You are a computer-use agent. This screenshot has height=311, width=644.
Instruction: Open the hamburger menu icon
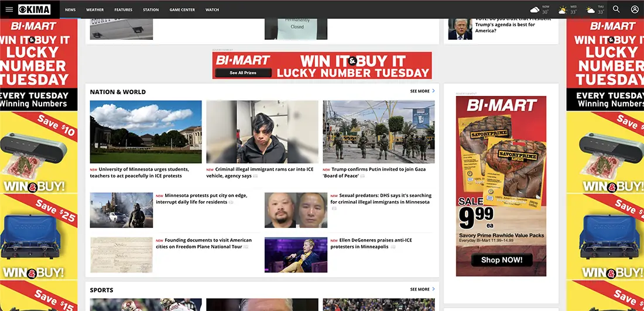[9, 9]
